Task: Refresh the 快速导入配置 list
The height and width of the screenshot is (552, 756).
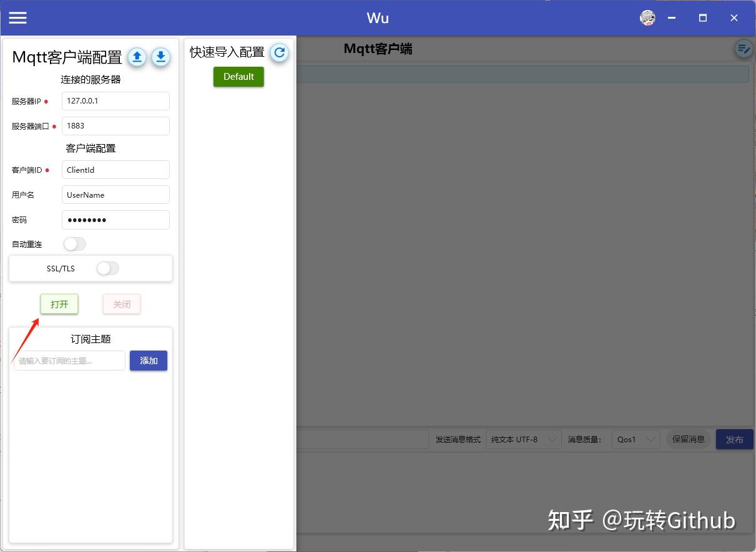Action: pos(279,53)
